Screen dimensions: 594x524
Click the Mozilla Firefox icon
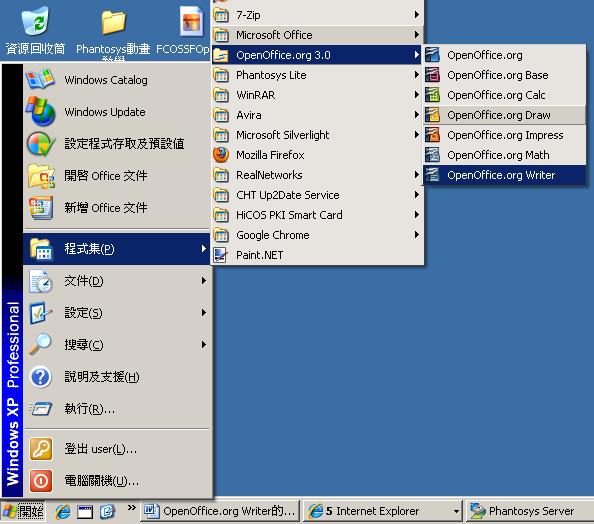tap(221, 155)
